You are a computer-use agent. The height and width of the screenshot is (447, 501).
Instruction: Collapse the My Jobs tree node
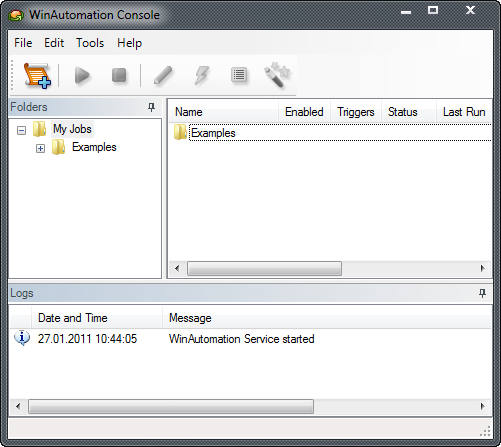point(21,130)
